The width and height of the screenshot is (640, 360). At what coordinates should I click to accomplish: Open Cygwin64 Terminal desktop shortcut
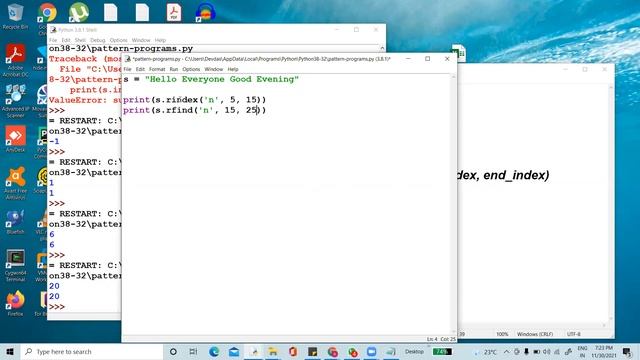pos(15,265)
